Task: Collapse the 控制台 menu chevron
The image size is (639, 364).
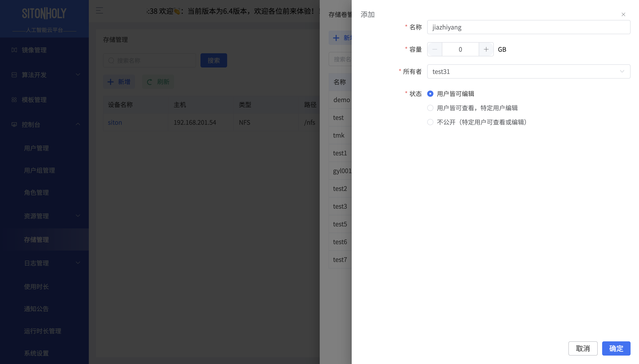Action: point(78,124)
